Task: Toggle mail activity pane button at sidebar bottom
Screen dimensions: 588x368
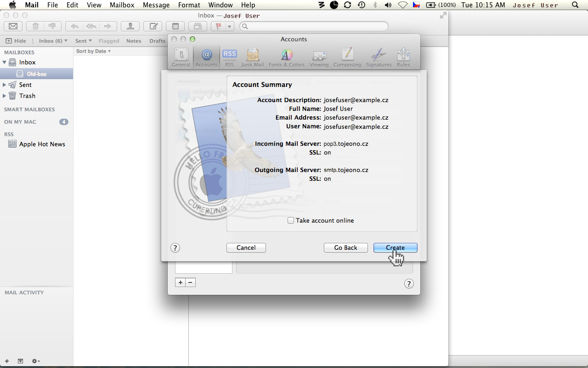Action: point(20,361)
